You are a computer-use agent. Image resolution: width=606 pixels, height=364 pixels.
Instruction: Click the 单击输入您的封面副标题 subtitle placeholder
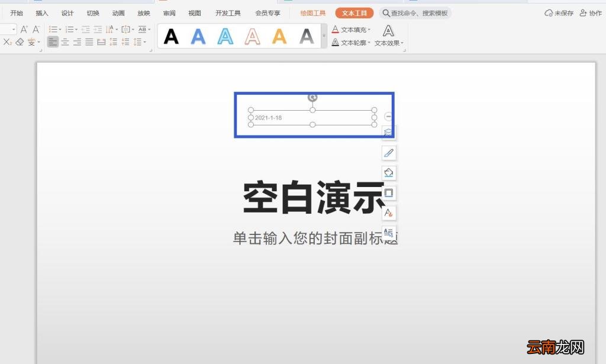(315, 238)
